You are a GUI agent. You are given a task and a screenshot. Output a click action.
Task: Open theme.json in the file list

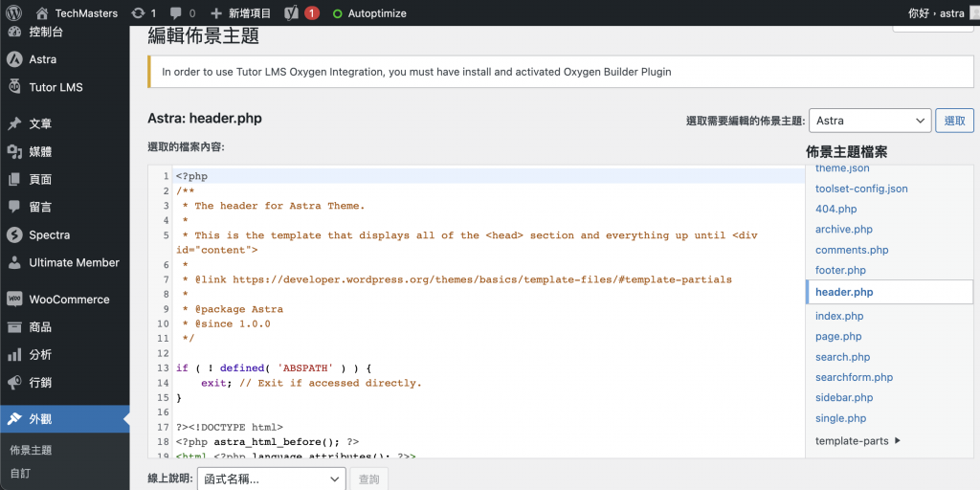pyautogui.click(x=842, y=168)
